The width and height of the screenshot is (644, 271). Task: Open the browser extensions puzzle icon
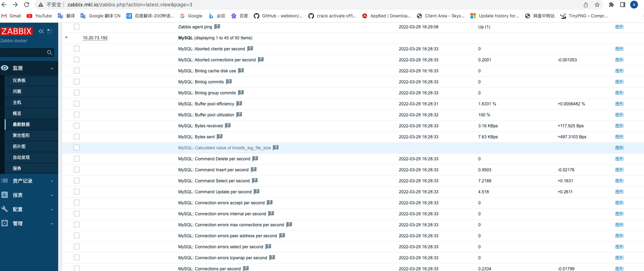tap(611, 5)
